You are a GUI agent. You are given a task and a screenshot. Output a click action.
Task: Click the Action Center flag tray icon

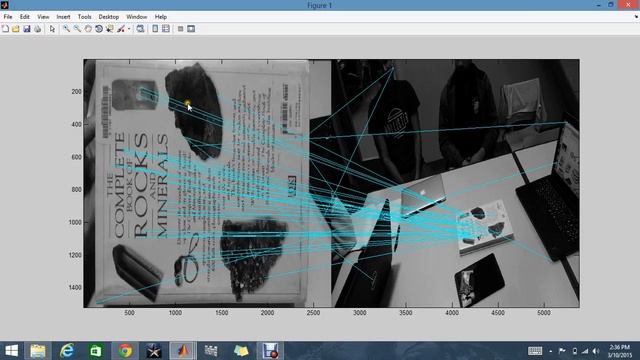click(x=562, y=351)
